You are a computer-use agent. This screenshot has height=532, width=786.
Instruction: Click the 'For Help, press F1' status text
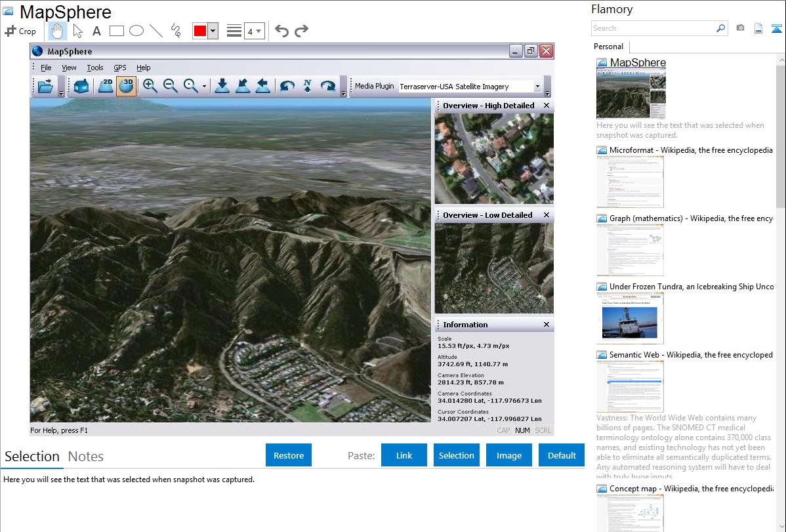(59, 430)
